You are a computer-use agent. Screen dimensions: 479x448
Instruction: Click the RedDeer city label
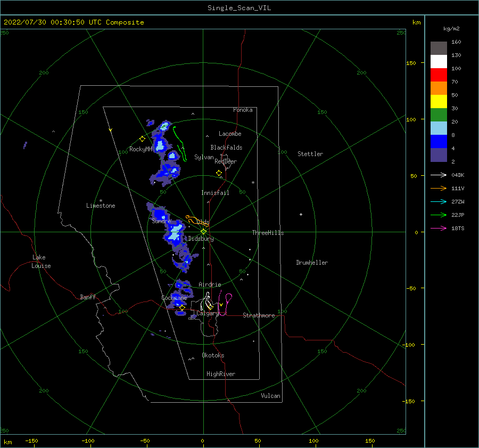226,161
